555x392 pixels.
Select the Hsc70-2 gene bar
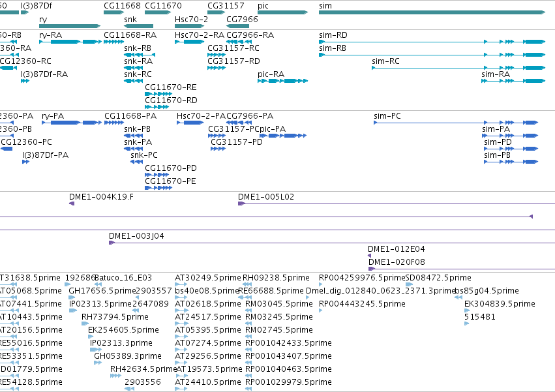(x=189, y=26)
